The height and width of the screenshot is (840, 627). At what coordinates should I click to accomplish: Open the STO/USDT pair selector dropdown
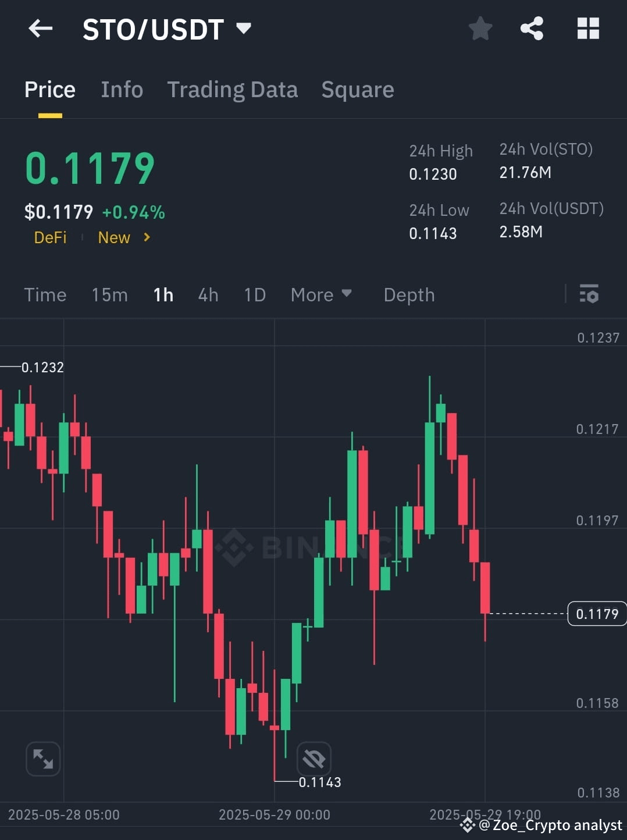pos(243,27)
